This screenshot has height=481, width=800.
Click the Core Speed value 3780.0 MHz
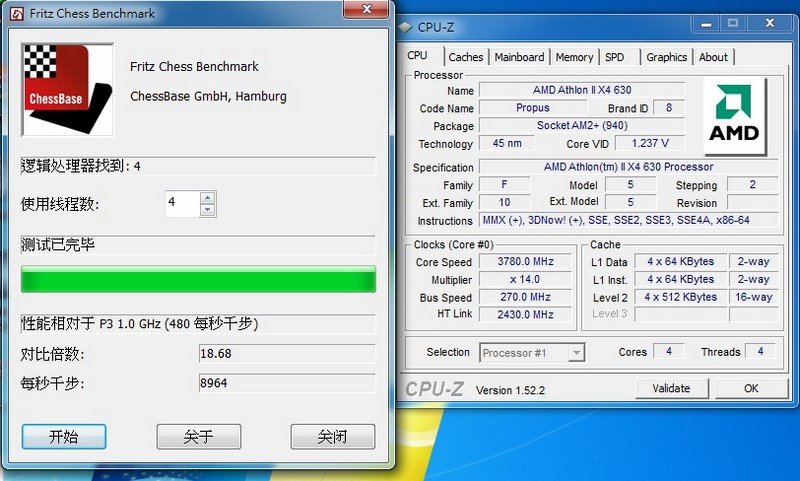tap(526, 262)
